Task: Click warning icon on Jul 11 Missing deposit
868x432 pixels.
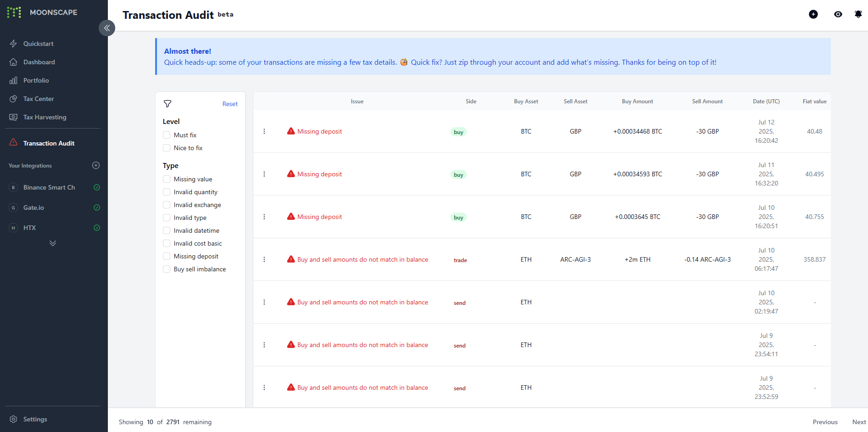Action: pos(291,174)
